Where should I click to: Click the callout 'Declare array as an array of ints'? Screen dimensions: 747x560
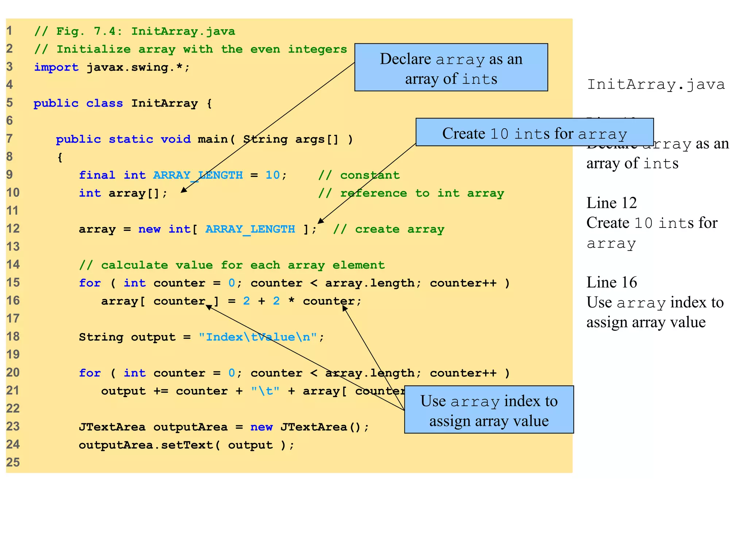pyautogui.click(x=451, y=67)
